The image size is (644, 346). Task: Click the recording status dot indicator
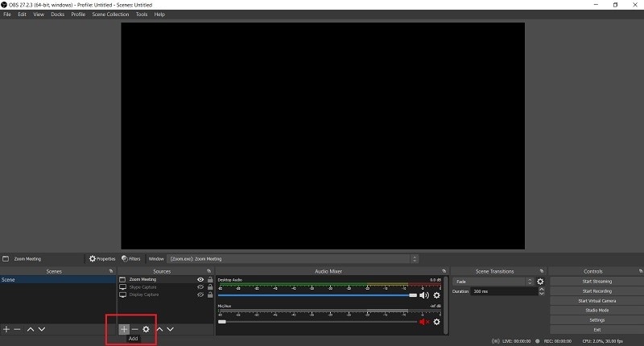point(537,341)
